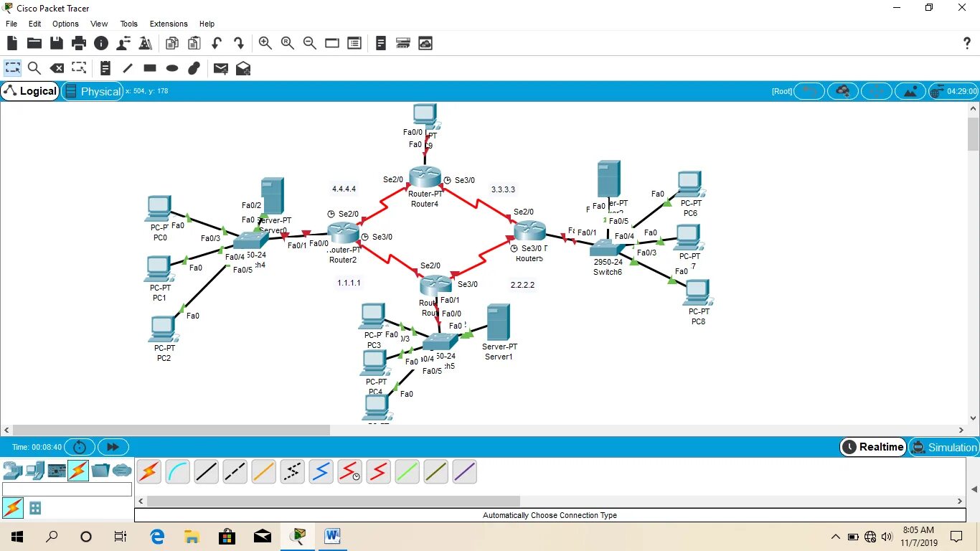Select Multiuser Connection cloud category
The height and width of the screenshot is (551, 980).
(122, 471)
